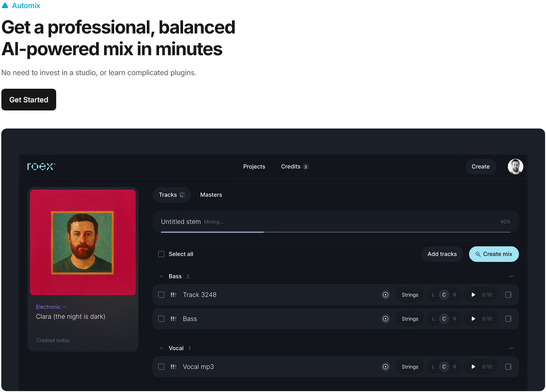Play the Vocal mp3 track
The image size is (546, 392).
(473, 367)
